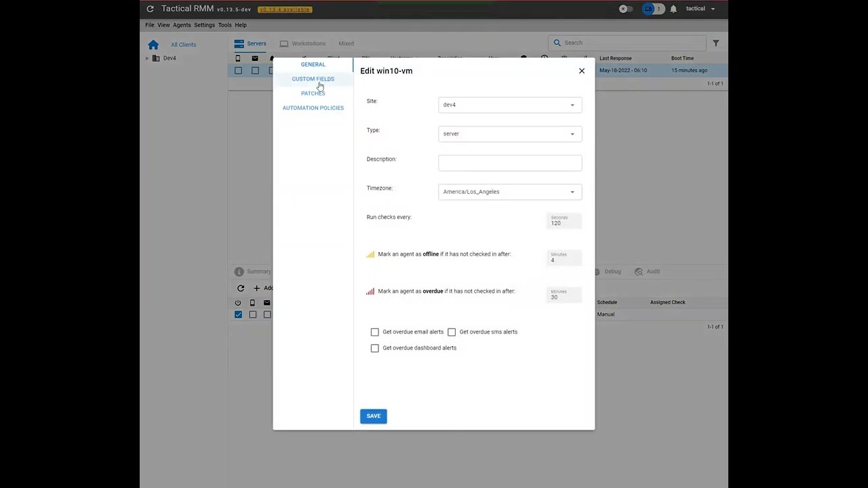Switch to the Mixed agents tab

pos(346,43)
